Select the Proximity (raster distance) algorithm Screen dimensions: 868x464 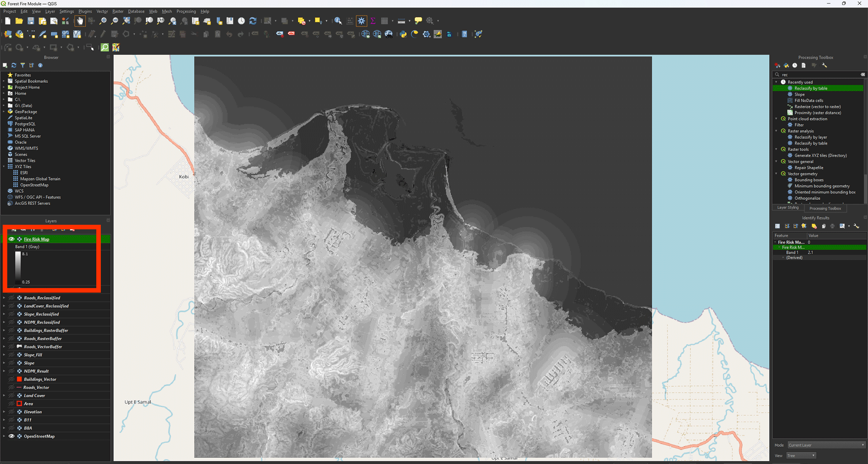point(817,113)
